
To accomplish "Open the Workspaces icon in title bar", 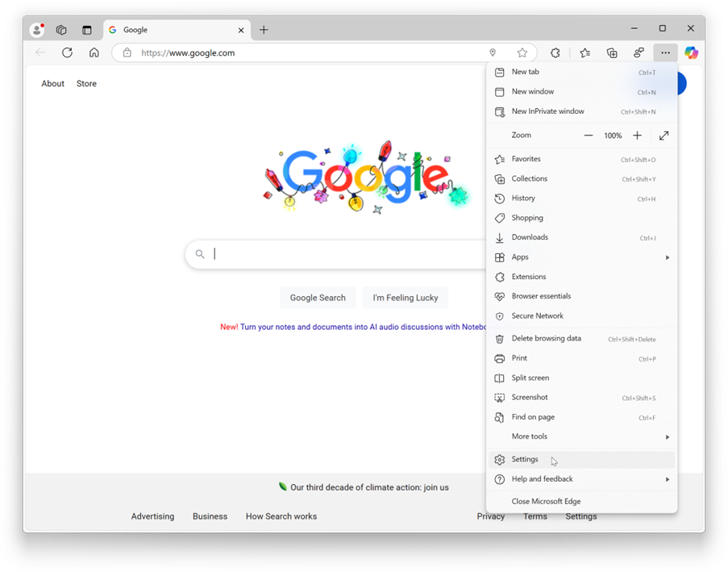I will click(61, 30).
